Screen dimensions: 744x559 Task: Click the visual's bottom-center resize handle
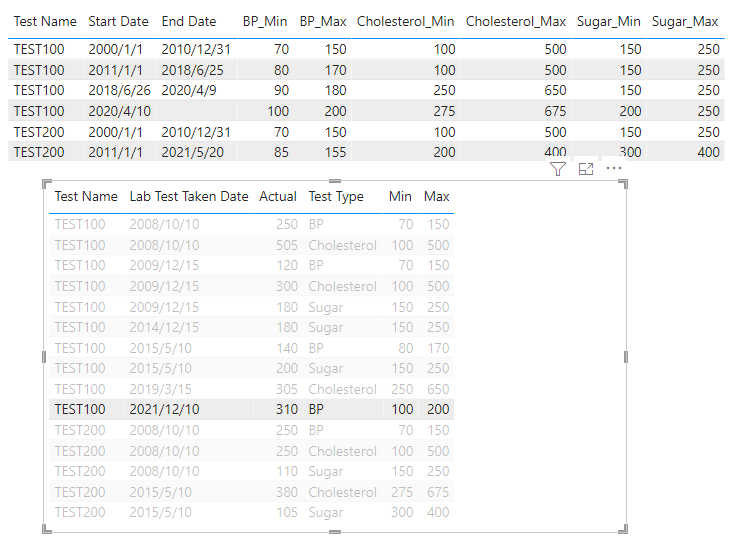(335, 531)
